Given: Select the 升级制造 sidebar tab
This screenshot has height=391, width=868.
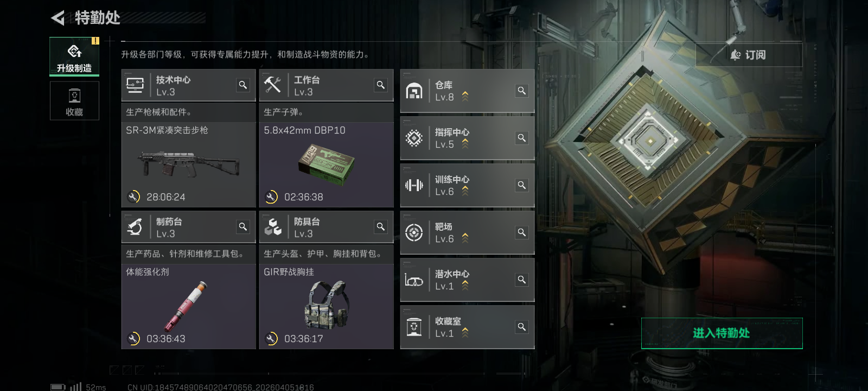Looking at the screenshot, I should coord(74,56).
